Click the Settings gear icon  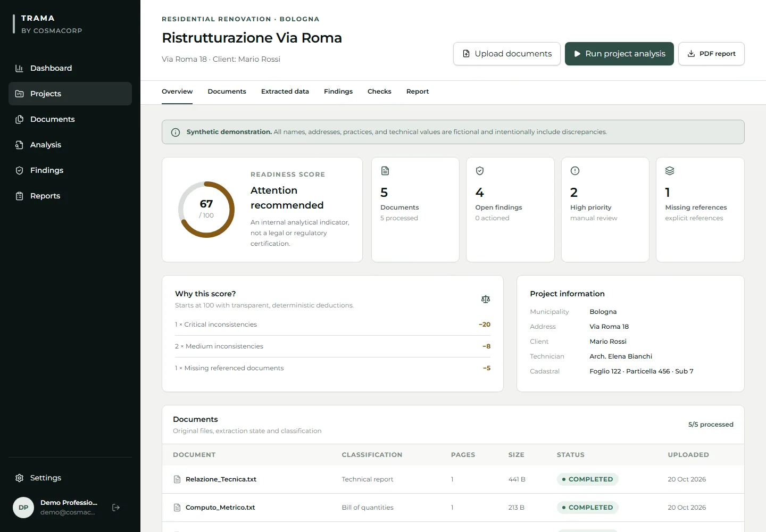point(20,478)
